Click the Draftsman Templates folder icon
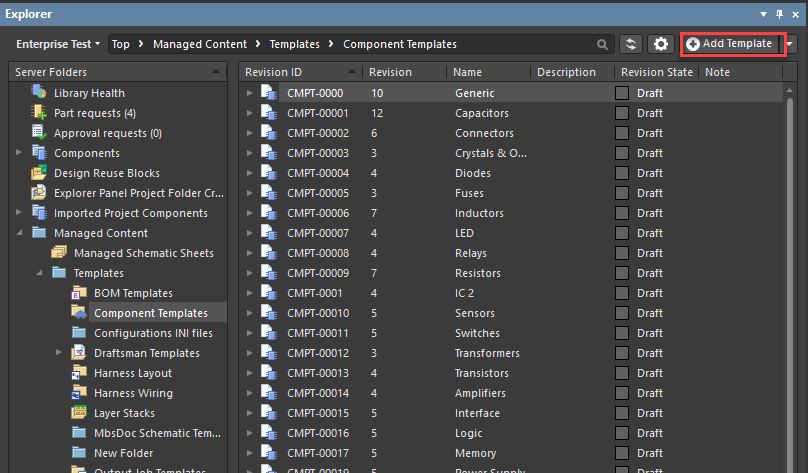This screenshot has width=808, height=473. tap(79, 353)
